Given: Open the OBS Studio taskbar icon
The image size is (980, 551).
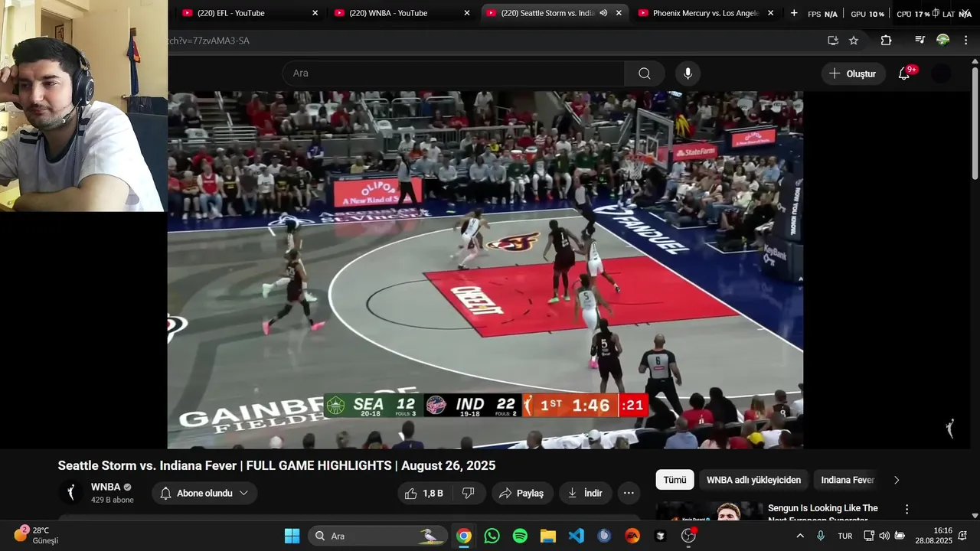Looking at the screenshot, I should [688, 536].
